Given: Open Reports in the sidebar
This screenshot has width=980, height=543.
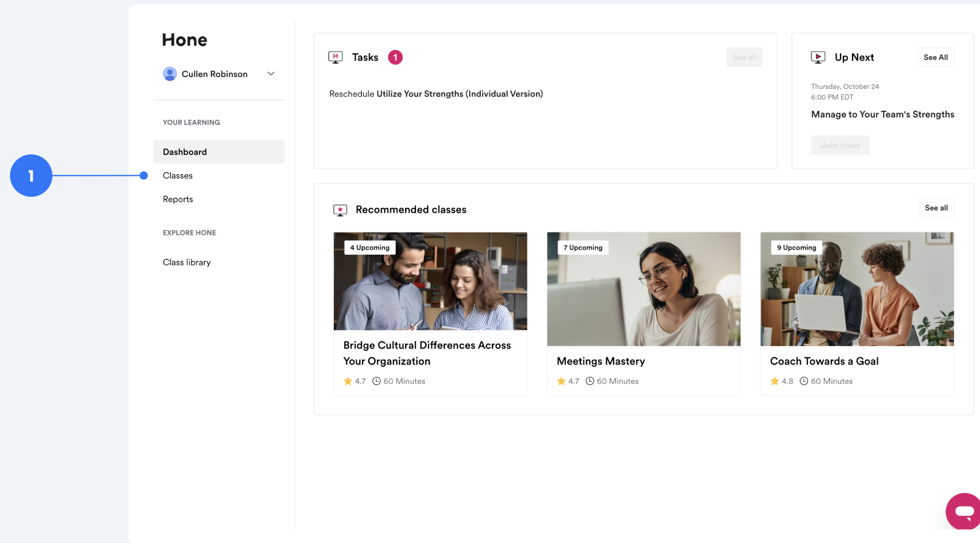Looking at the screenshot, I should (178, 199).
